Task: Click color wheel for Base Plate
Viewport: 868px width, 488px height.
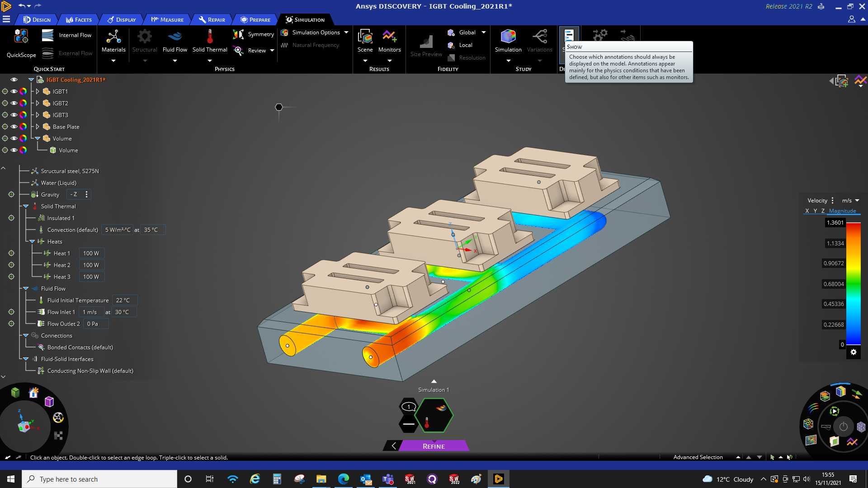Action: [23, 127]
